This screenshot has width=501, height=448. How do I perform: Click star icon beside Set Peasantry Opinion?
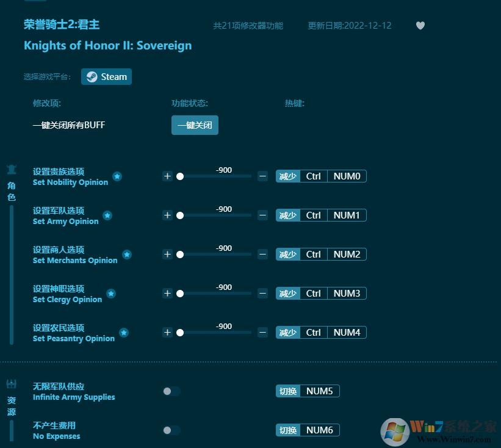click(x=124, y=333)
